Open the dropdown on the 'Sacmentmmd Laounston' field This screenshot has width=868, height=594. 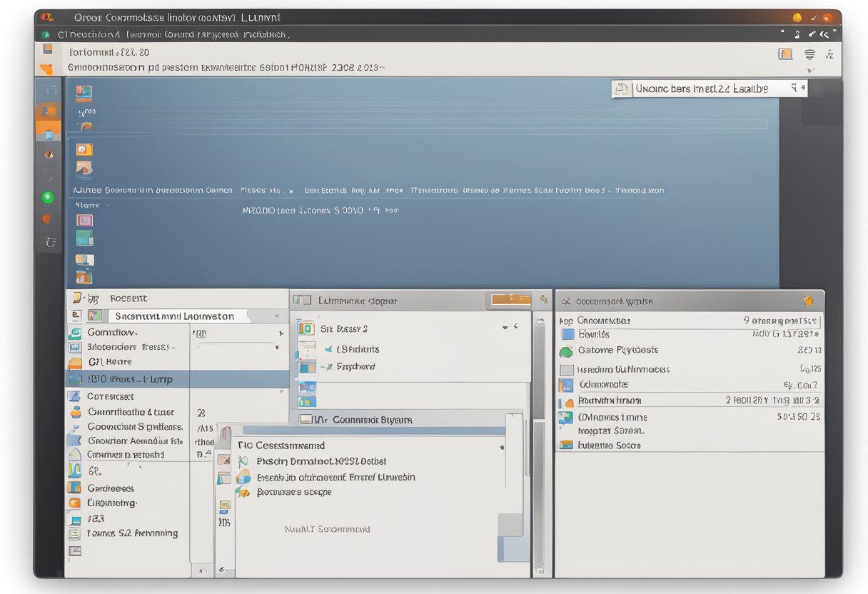[276, 316]
